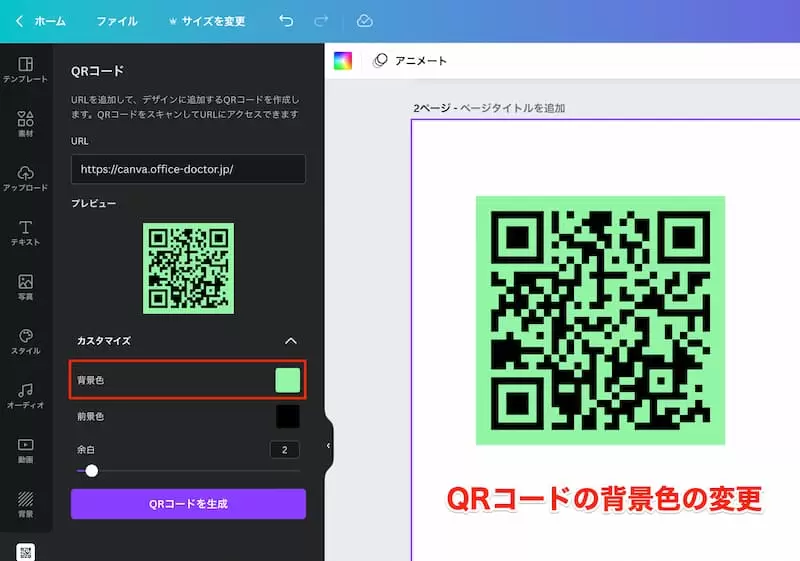Open the 背景色 green color swatch
Viewport: 800px width, 561px height.
point(288,380)
